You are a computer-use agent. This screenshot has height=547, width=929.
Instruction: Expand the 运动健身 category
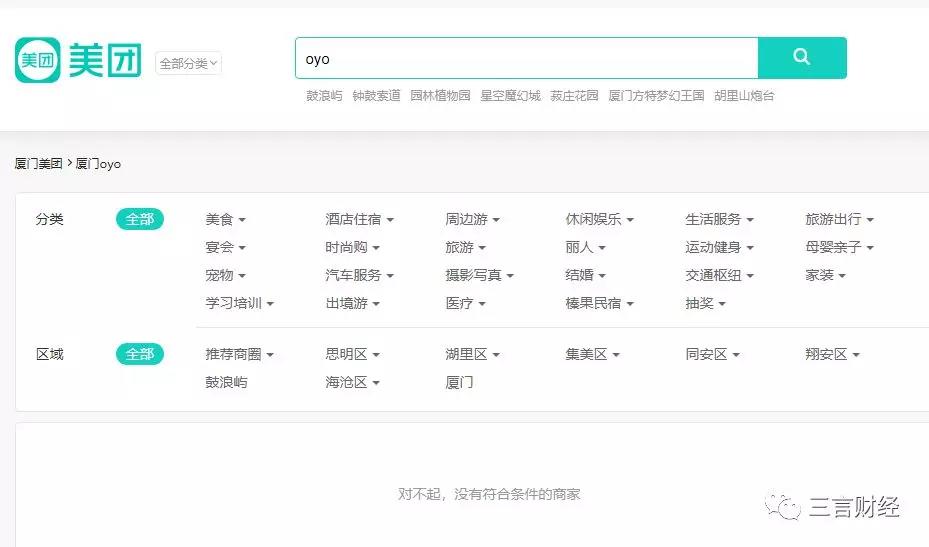(719, 247)
